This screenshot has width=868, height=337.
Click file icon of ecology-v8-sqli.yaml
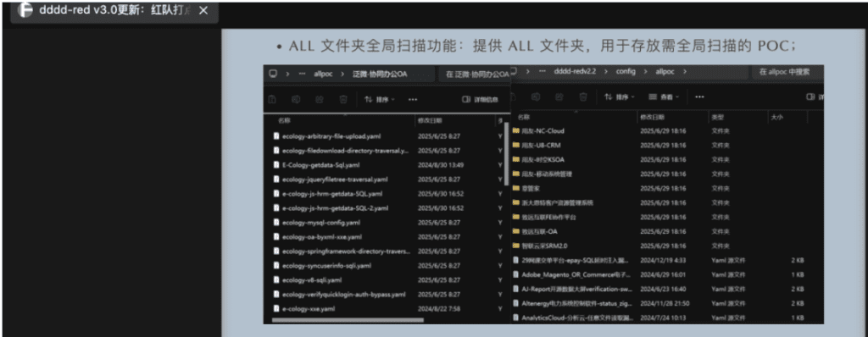(276, 280)
